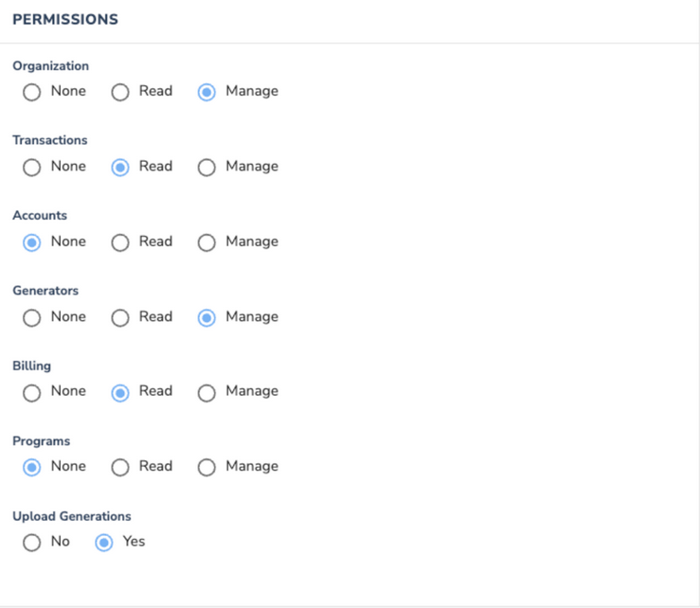Set Transactions permission to Read
This screenshot has width=700, height=608.
(120, 168)
